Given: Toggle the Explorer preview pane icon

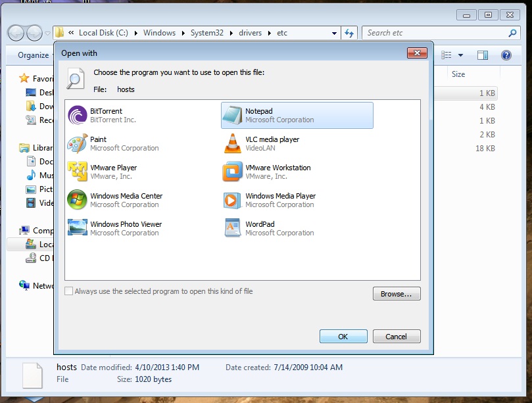Looking at the screenshot, I should [483, 55].
